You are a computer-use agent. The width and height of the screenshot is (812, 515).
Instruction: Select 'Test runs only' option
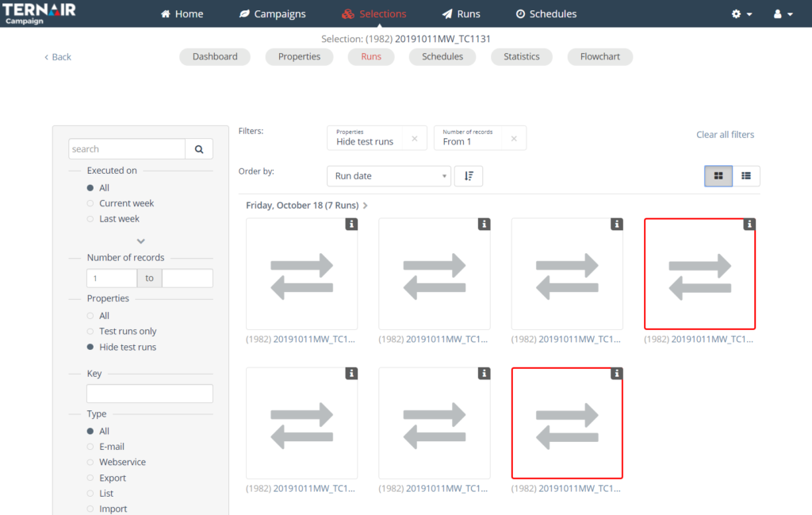(x=90, y=332)
